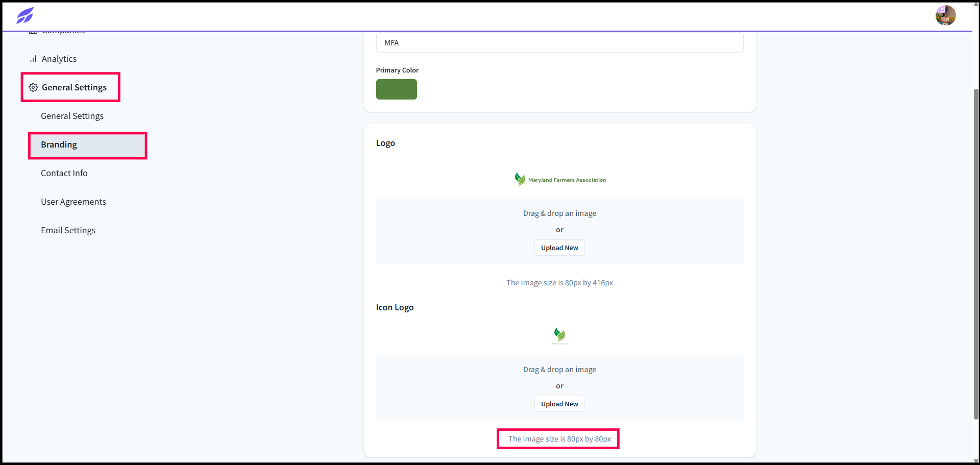Click the MFA text input field
980x465 pixels.
pos(559,42)
